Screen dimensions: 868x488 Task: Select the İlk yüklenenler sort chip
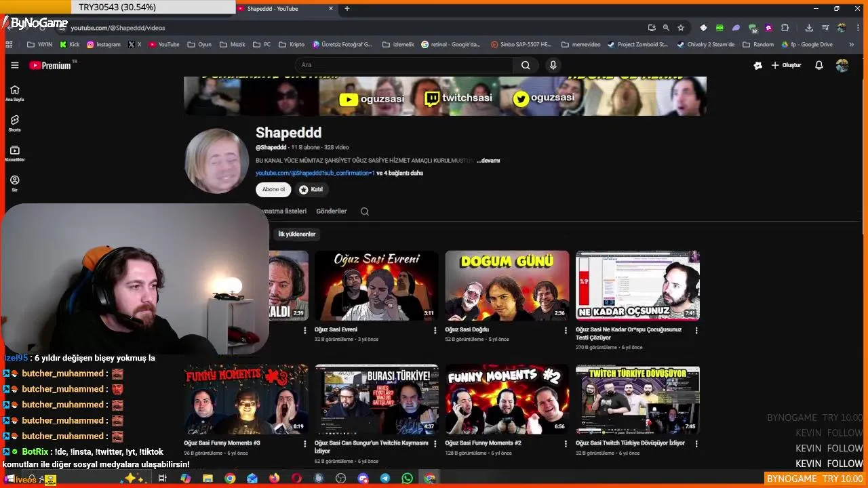coord(296,234)
